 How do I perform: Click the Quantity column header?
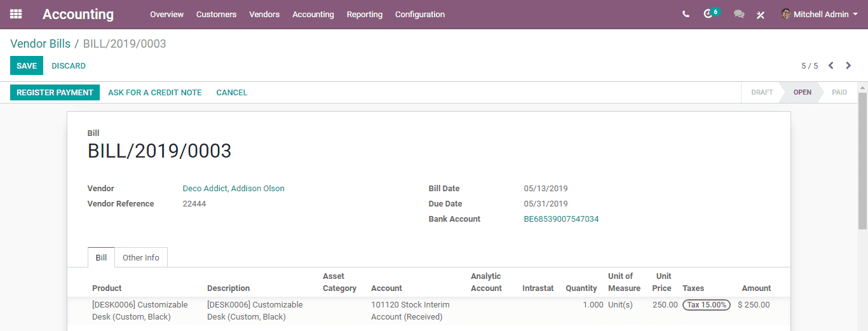[581, 288]
